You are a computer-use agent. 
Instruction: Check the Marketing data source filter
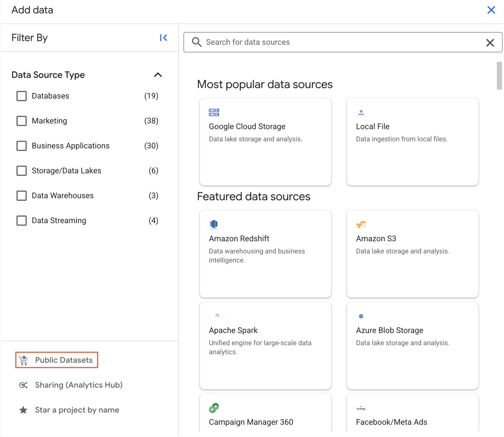pos(21,121)
